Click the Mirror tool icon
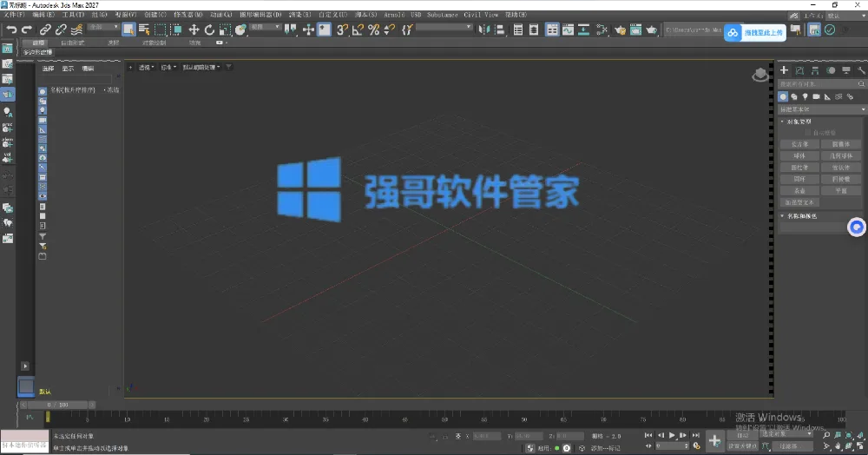This screenshot has height=455, width=868. pyautogui.click(x=483, y=30)
